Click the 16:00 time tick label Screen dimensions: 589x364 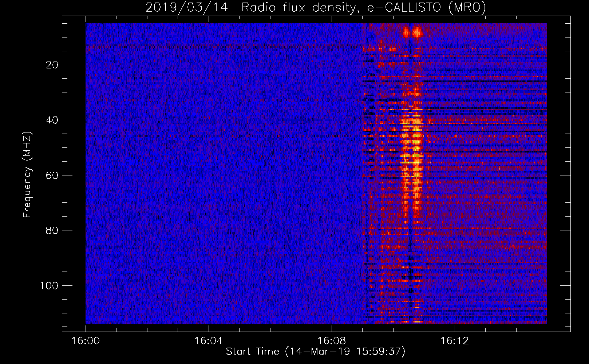(86, 341)
